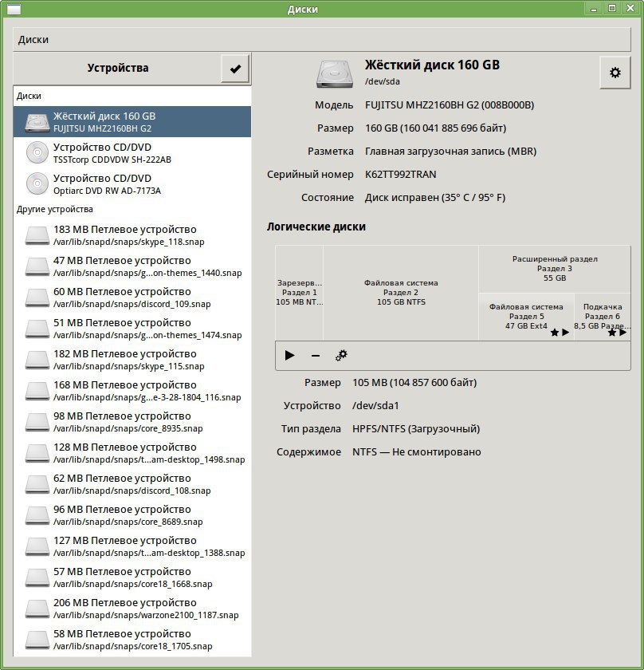This screenshot has width=644, height=670.
Task: Open the drive options gear menu
Action: [x=615, y=73]
